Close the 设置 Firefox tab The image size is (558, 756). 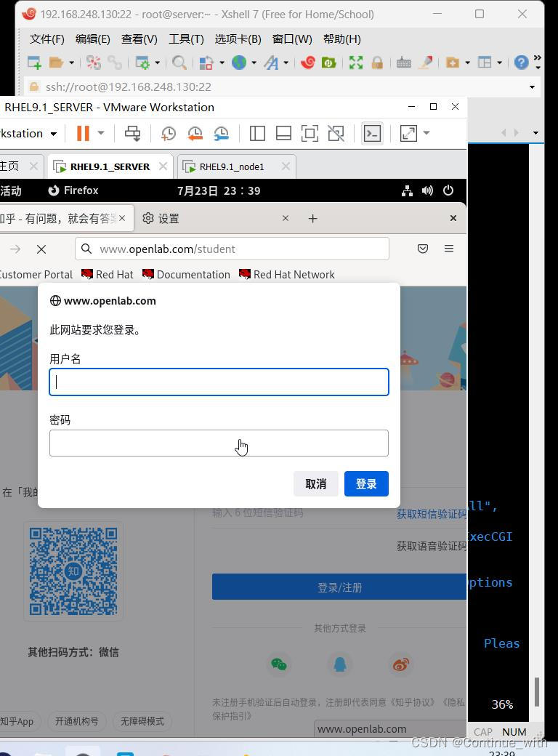[286, 218]
